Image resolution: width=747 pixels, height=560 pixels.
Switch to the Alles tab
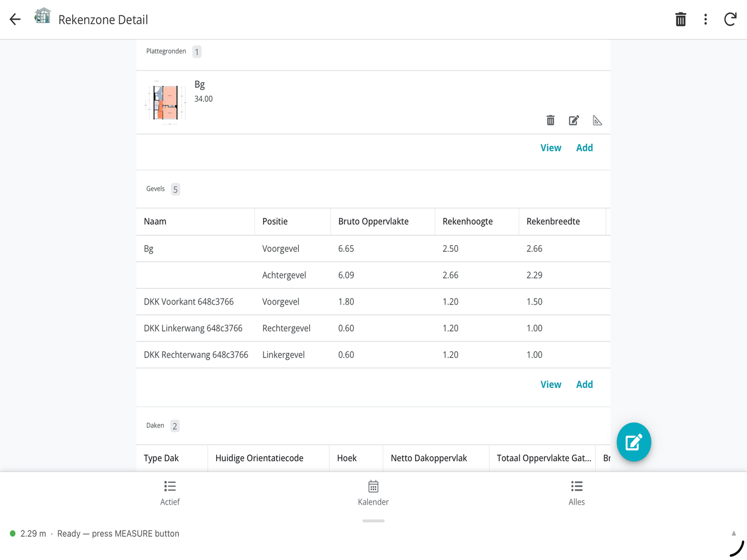pyautogui.click(x=576, y=493)
